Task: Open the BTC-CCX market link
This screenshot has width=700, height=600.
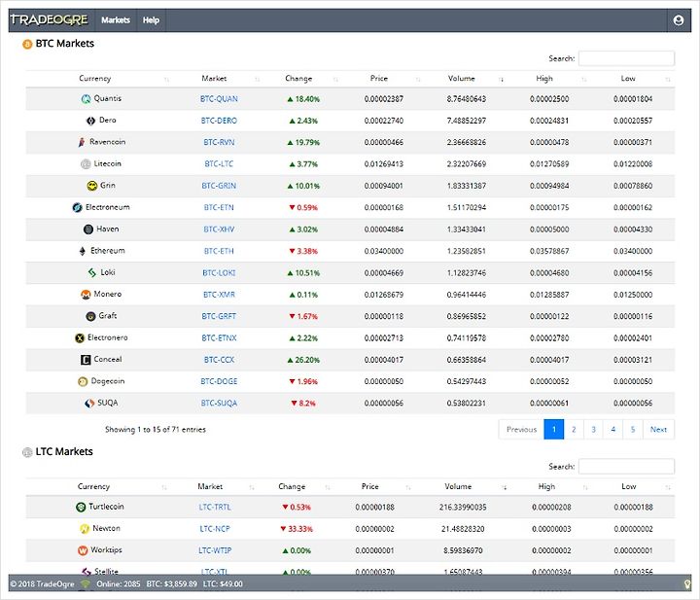Action: (x=219, y=360)
